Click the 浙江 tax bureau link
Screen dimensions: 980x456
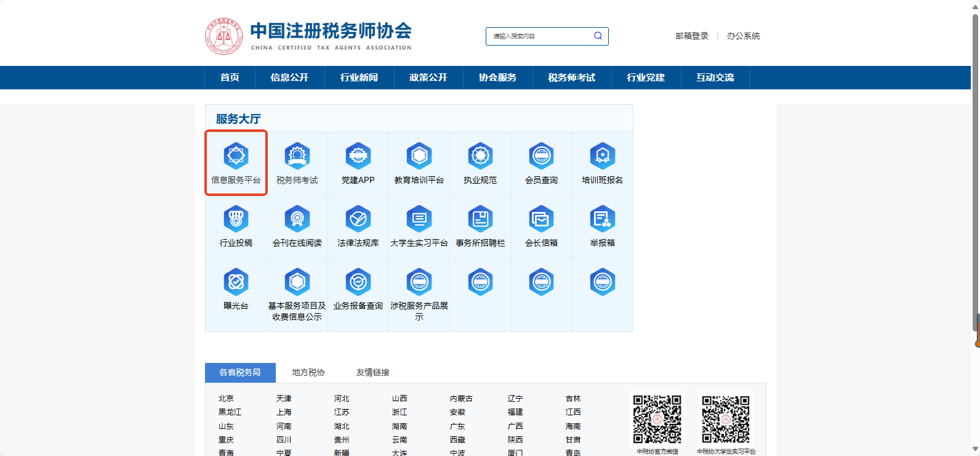pos(400,412)
